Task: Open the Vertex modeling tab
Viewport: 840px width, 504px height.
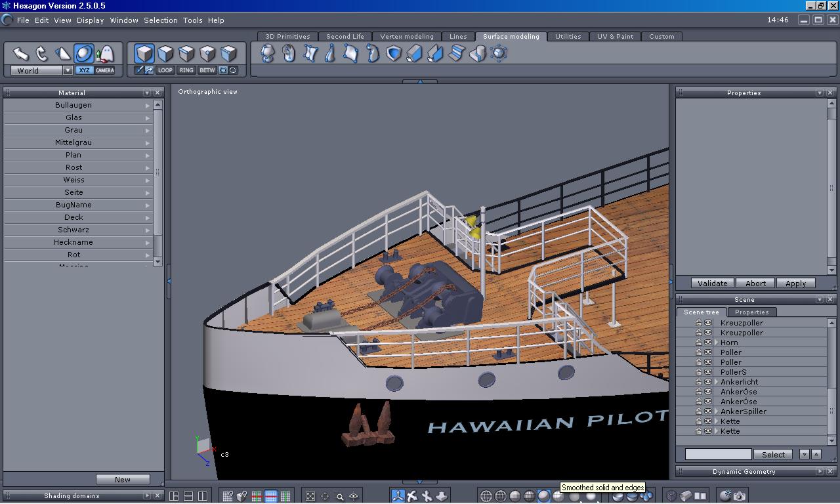Action: click(x=407, y=36)
